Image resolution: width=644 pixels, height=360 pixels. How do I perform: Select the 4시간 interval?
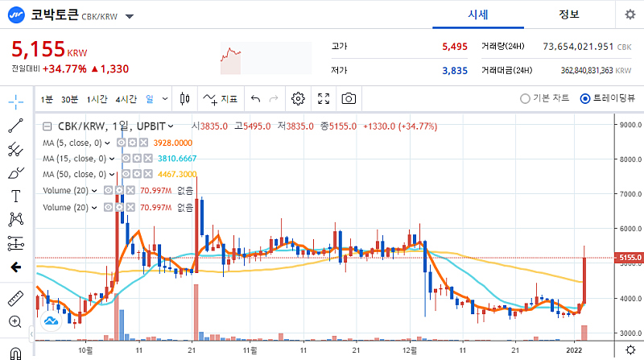(x=126, y=99)
